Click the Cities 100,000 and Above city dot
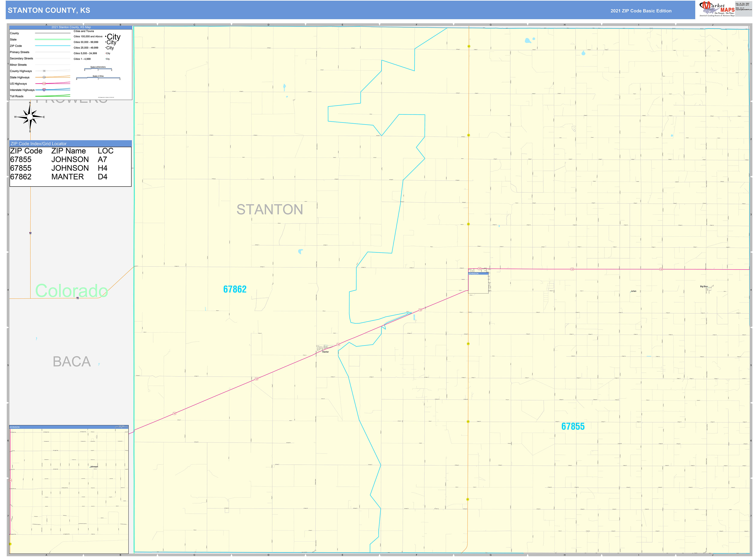This screenshot has height=557, width=756. (106, 36)
